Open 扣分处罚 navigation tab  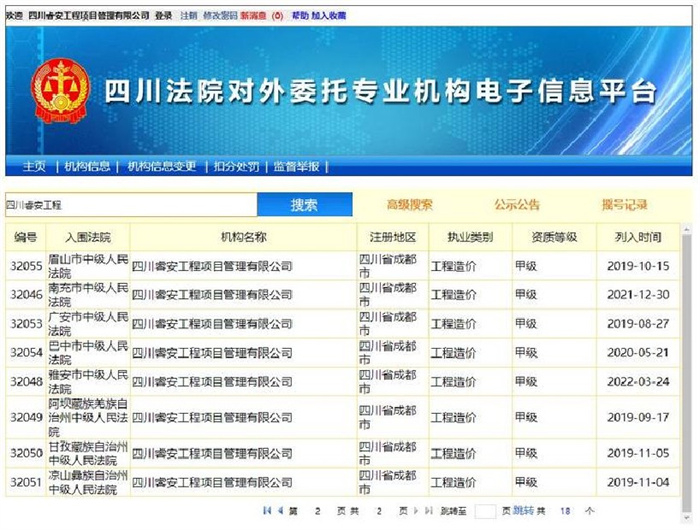tap(236, 167)
